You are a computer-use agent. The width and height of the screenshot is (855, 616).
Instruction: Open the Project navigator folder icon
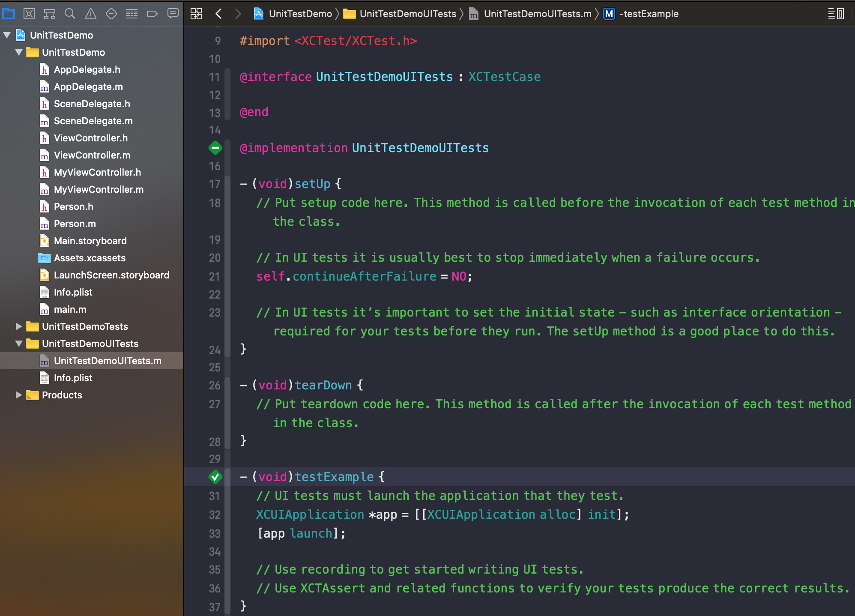tap(9, 14)
